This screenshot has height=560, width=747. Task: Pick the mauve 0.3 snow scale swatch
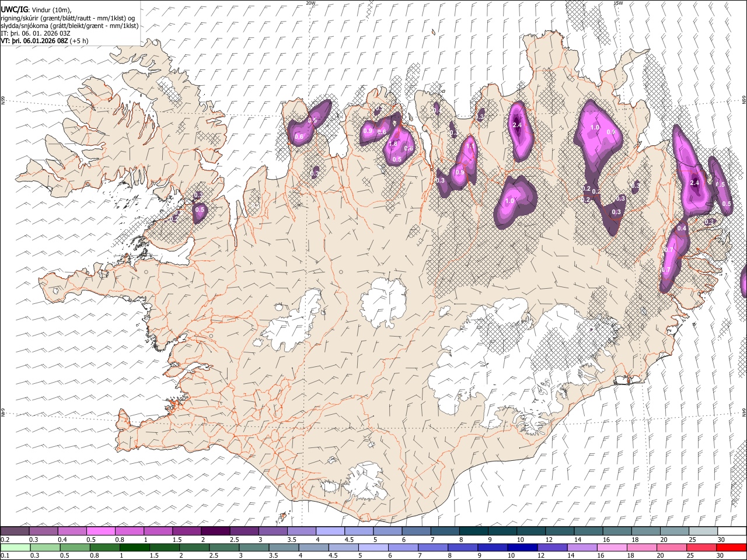[x=44, y=531]
